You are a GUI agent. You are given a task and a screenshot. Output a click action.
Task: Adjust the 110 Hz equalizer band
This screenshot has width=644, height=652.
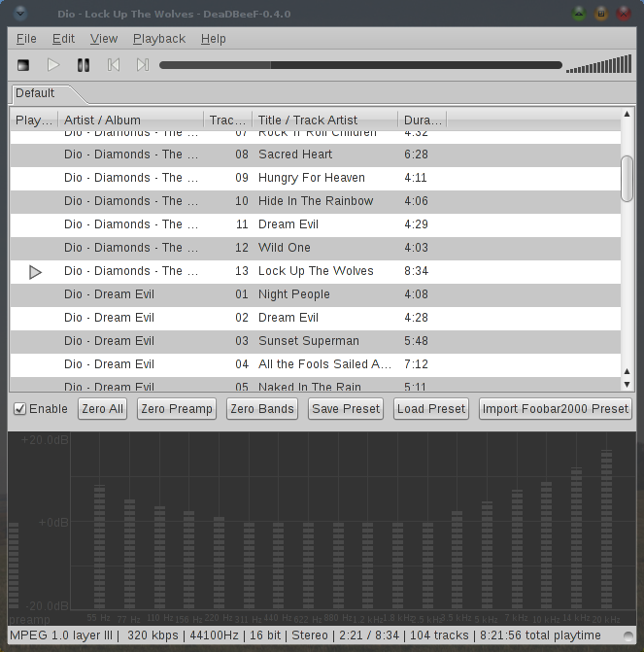click(x=159, y=557)
